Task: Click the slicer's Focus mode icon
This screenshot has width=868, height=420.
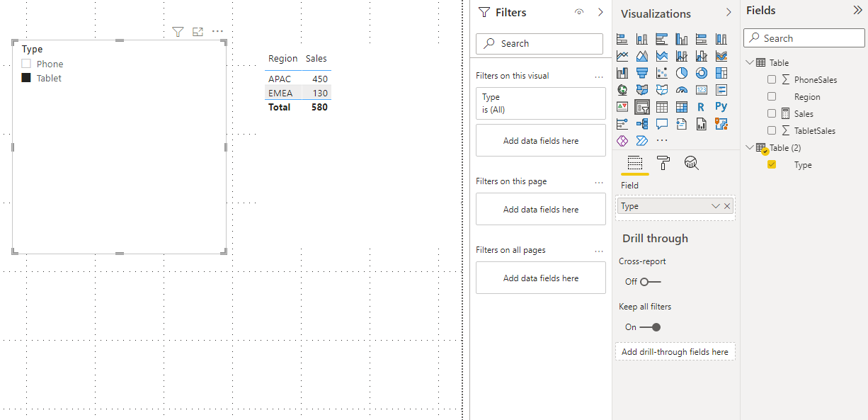Action: (x=198, y=32)
